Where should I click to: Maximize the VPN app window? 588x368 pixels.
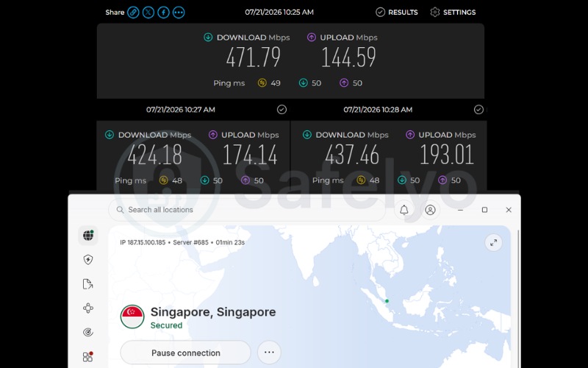484,210
